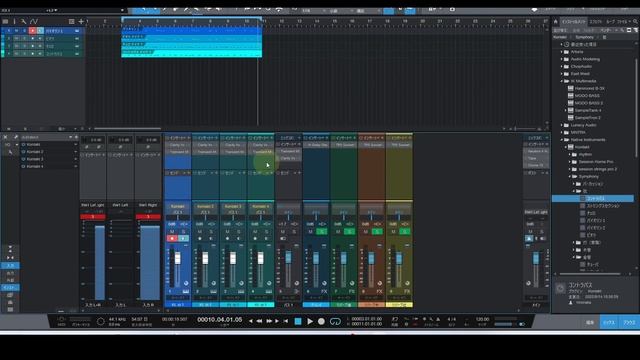
Task: Click the time signature 4/4 field
Action: click(x=452, y=319)
